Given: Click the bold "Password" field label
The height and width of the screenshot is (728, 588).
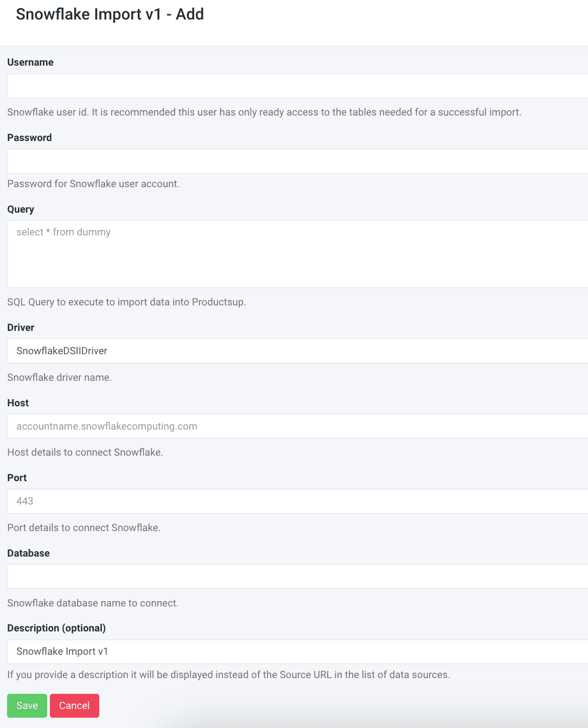Looking at the screenshot, I should [x=29, y=138].
